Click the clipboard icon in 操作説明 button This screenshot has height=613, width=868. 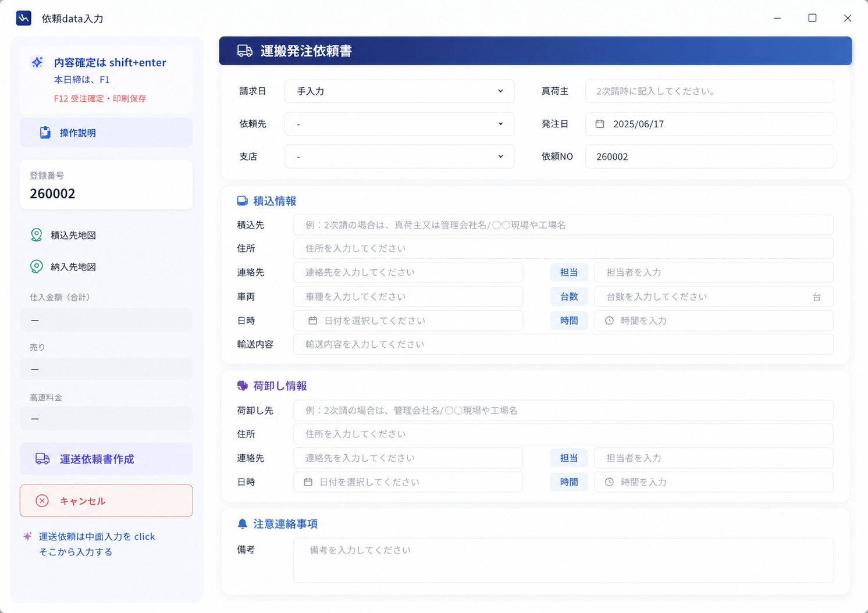pos(45,133)
